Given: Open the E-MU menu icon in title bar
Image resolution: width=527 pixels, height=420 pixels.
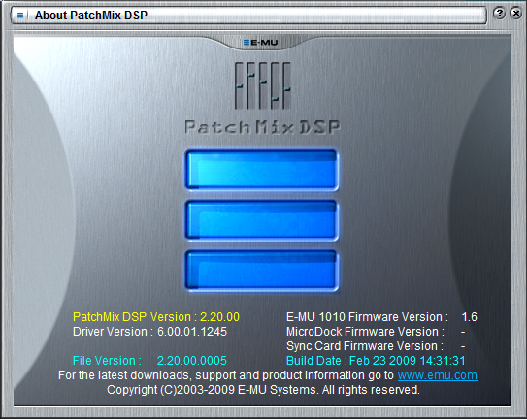Looking at the screenshot, I should tap(20, 16).
